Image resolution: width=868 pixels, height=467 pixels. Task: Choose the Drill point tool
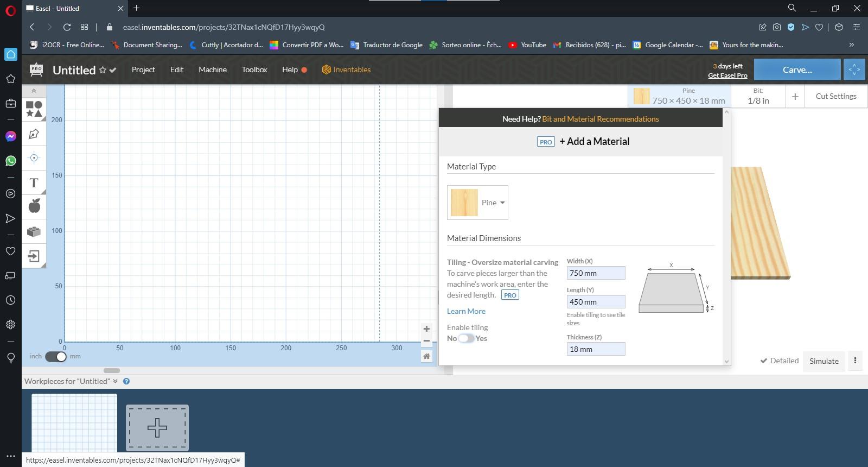34,158
